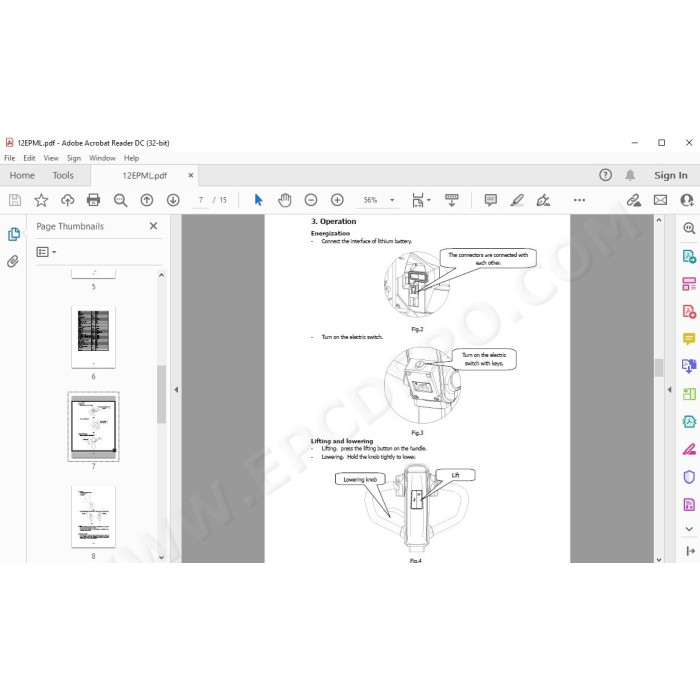Viewport: 700px width, 700px height.
Task: Add file to starred with star icon
Action: 41,200
